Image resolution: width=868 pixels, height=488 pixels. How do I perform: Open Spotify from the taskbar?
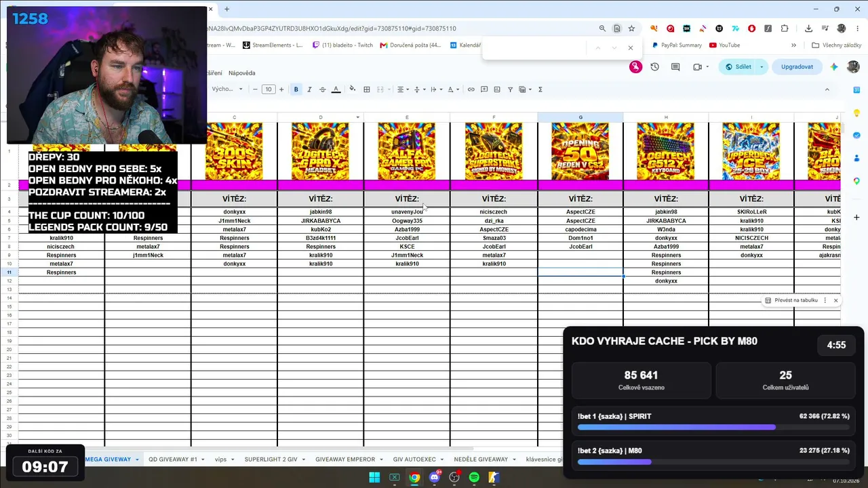point(474,477)
